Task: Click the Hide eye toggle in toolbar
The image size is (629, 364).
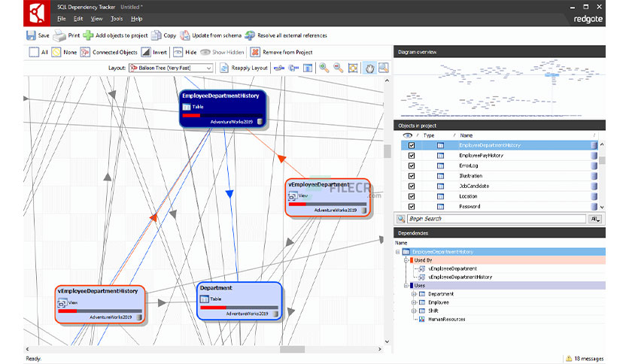Action: pos(178,52)
